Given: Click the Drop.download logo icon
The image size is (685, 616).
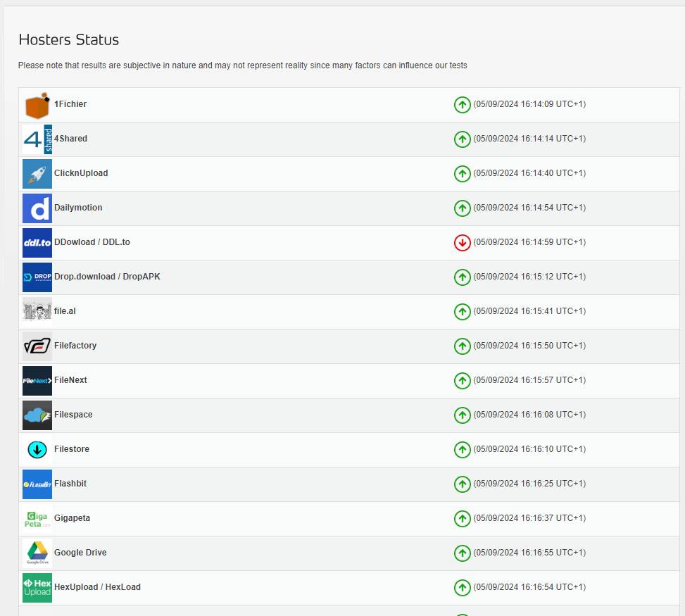Looking at the screenshot, I should pyautogui.click(x=37, y=277).
